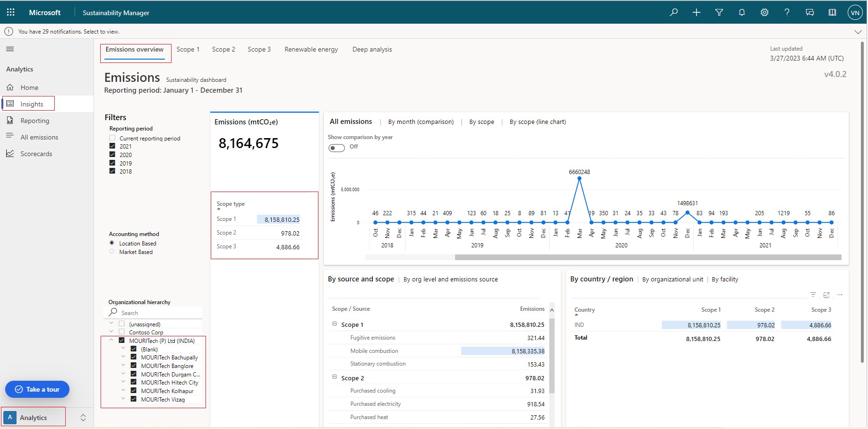Click the search magnifier icon in header
The width and height of the screenshot is (868, 429).
[674, 12]
